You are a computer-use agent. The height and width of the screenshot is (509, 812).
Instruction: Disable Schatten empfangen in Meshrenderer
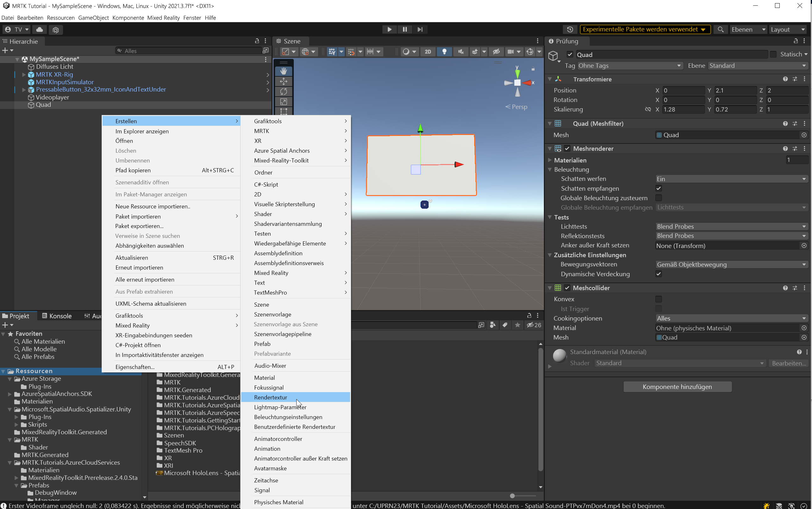[658, 188]
